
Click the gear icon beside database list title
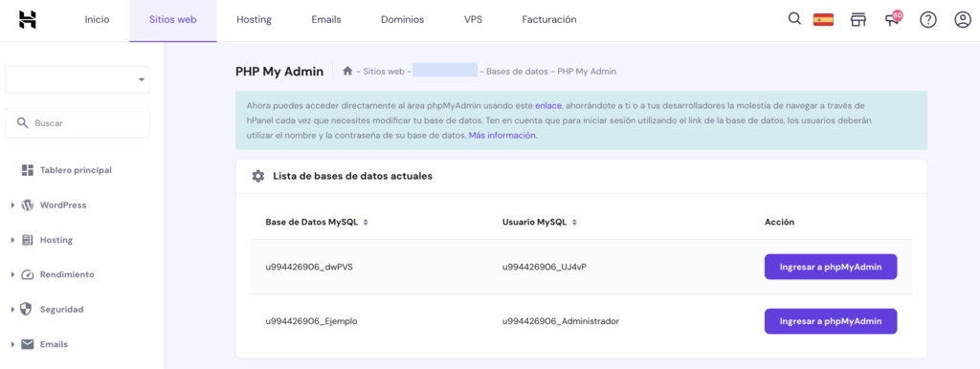click(x=258, y=176)
